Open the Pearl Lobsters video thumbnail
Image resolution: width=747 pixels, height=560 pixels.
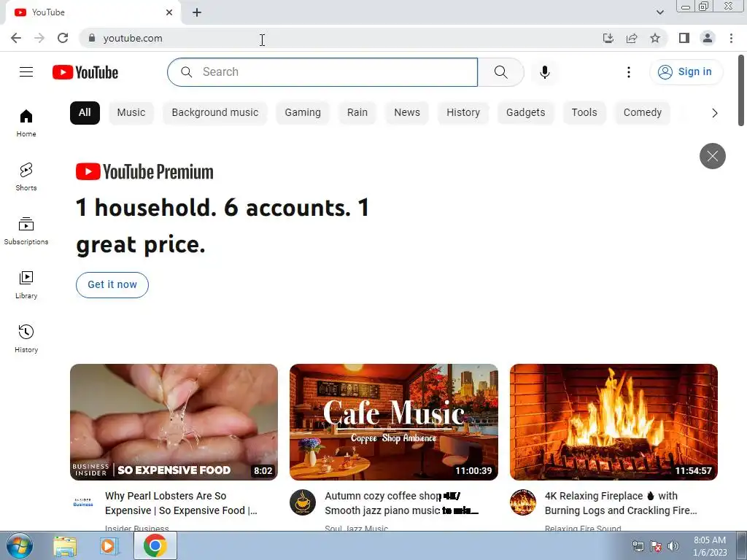pyautogui.click(x=174, y=422)
